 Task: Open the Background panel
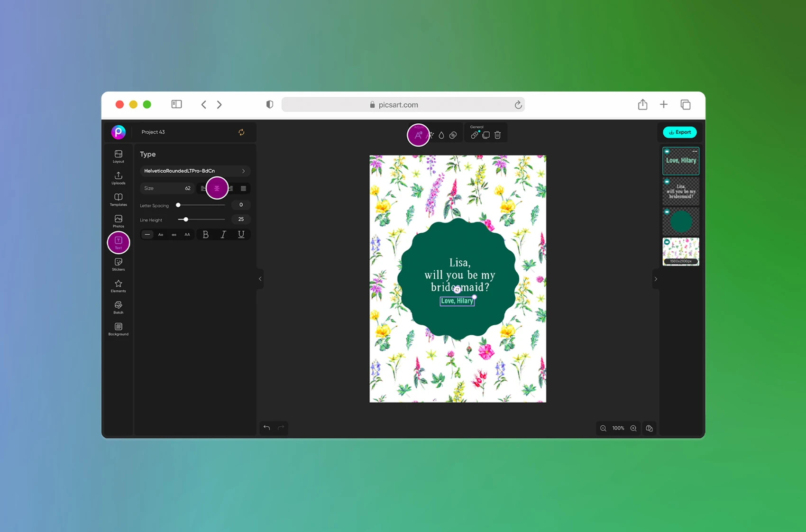118,329
